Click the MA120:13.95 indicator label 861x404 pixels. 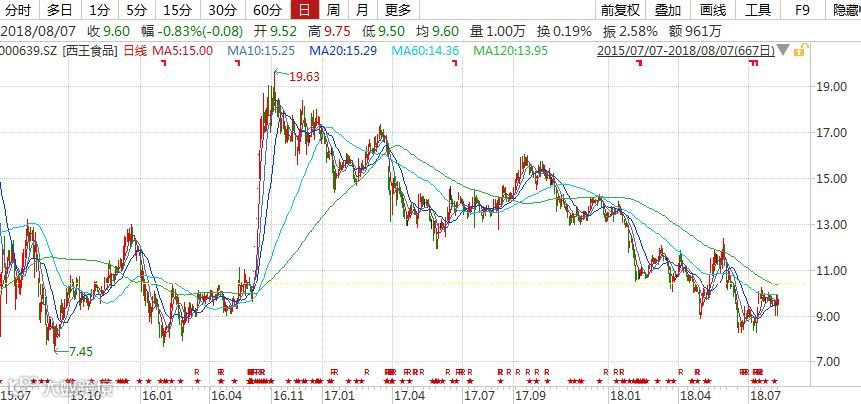click(510, 51)
